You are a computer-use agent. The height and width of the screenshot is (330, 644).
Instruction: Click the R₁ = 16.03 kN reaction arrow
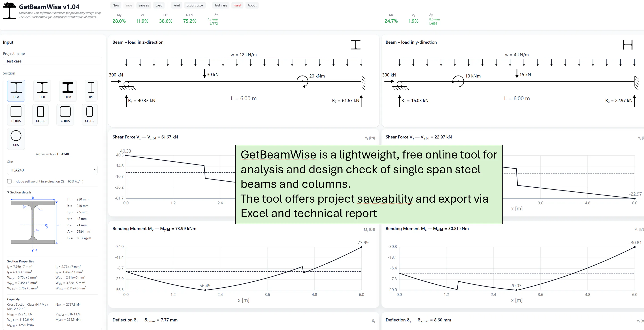pos(399,101)
